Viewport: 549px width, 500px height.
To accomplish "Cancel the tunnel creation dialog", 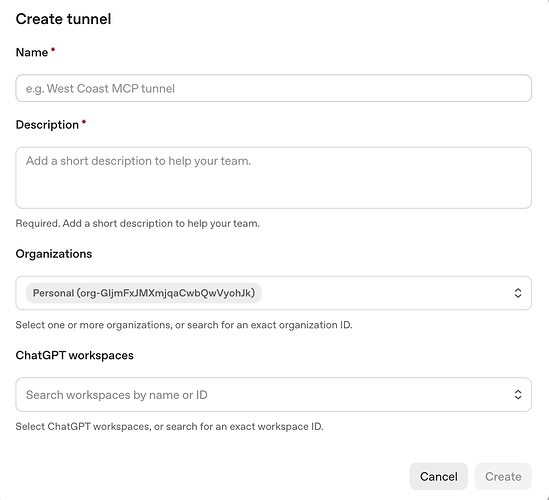I will (439, 477).
